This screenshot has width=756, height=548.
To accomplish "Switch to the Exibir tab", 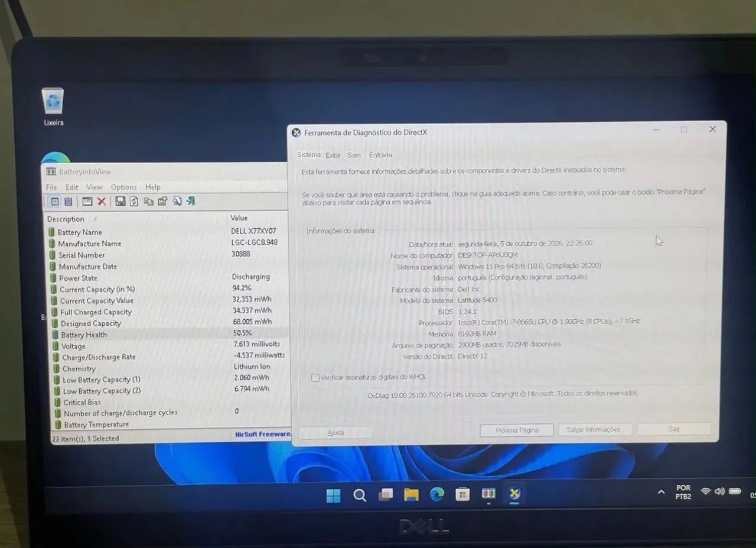I will [333, 155].
